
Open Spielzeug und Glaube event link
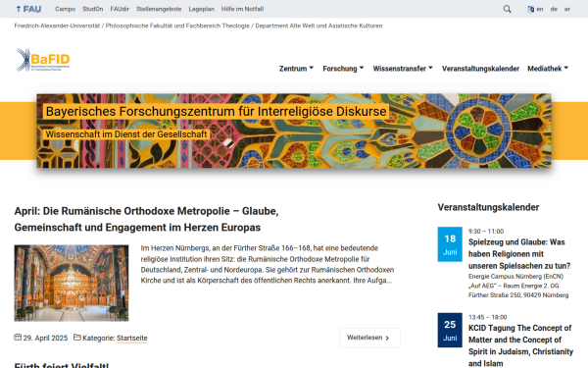[519, 254]
